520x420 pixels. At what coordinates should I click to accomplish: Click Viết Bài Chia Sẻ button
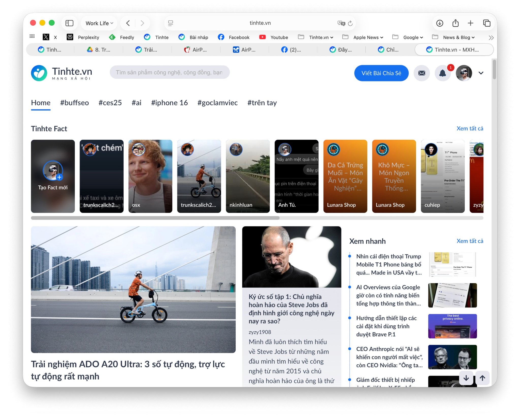coord(381,73)
